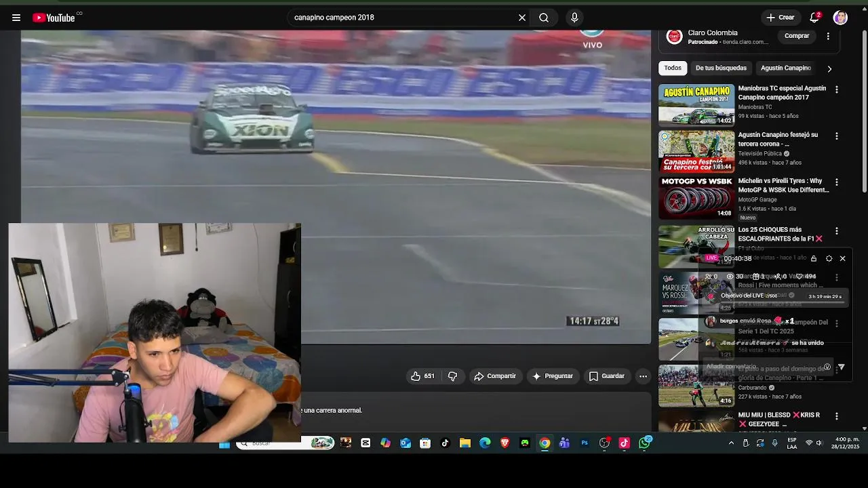Like the video with 651 likes
Image resolution: width=868 pixels, height=488 pixels.
pyautogui.click(x=422, y=376)
